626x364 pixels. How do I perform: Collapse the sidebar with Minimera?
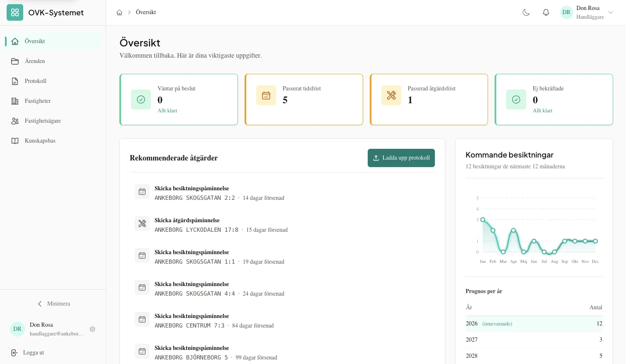pos(53,303)
